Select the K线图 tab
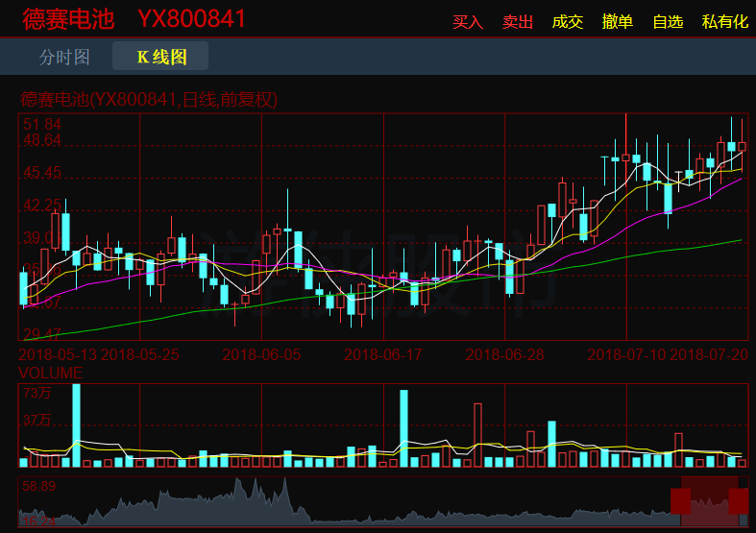The height and width of the screenshot is (533, 756). coord(160,57)
